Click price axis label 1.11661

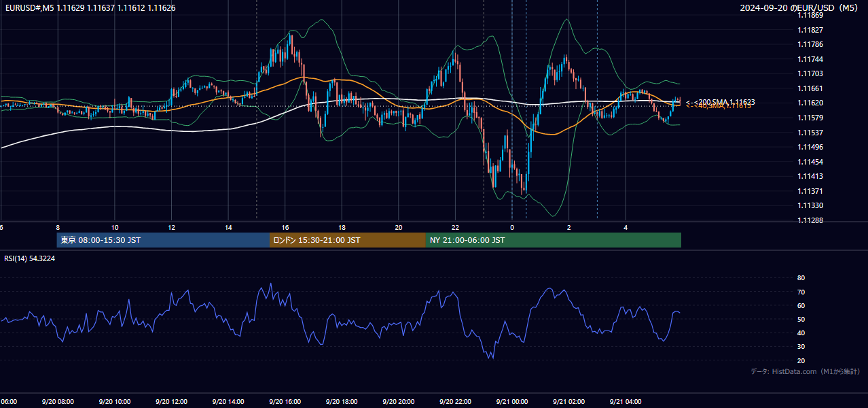pos(811,88)
